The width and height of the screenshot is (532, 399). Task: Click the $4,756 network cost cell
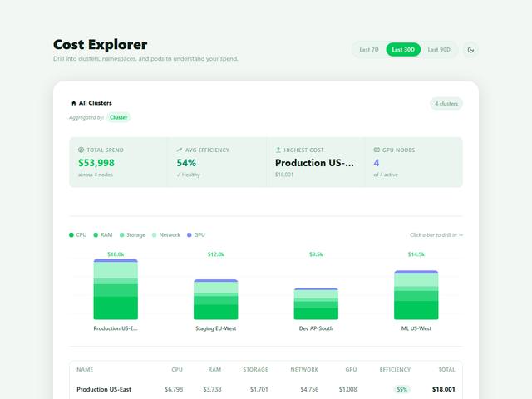309,389
